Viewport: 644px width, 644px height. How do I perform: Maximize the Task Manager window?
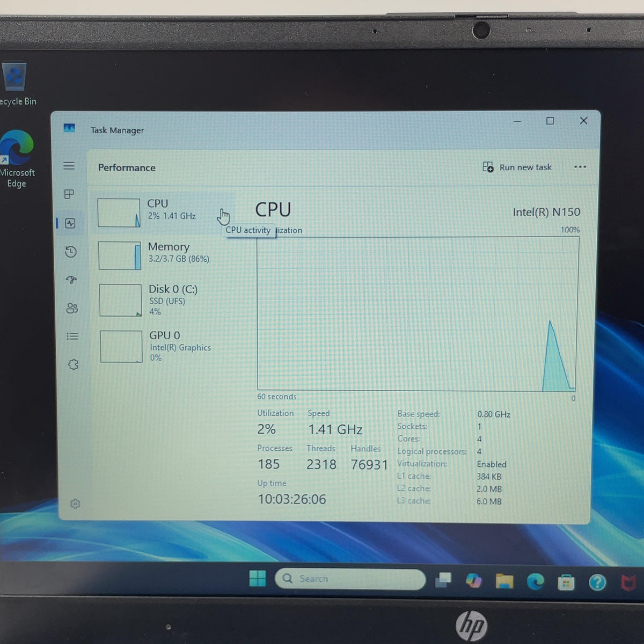(x=550, y=121)
